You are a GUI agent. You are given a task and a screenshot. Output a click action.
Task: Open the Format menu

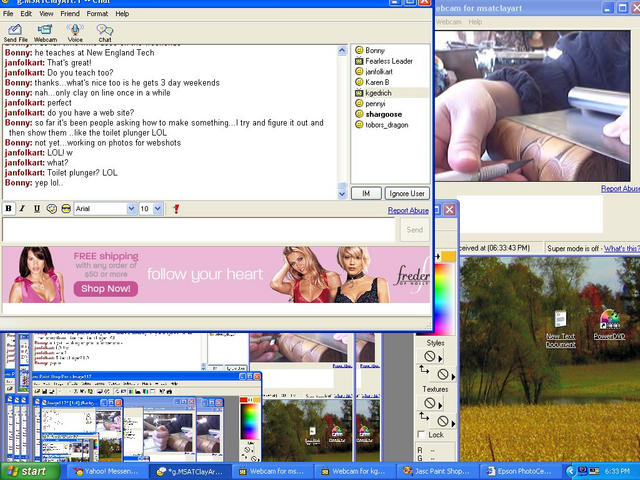coord(97,13)
